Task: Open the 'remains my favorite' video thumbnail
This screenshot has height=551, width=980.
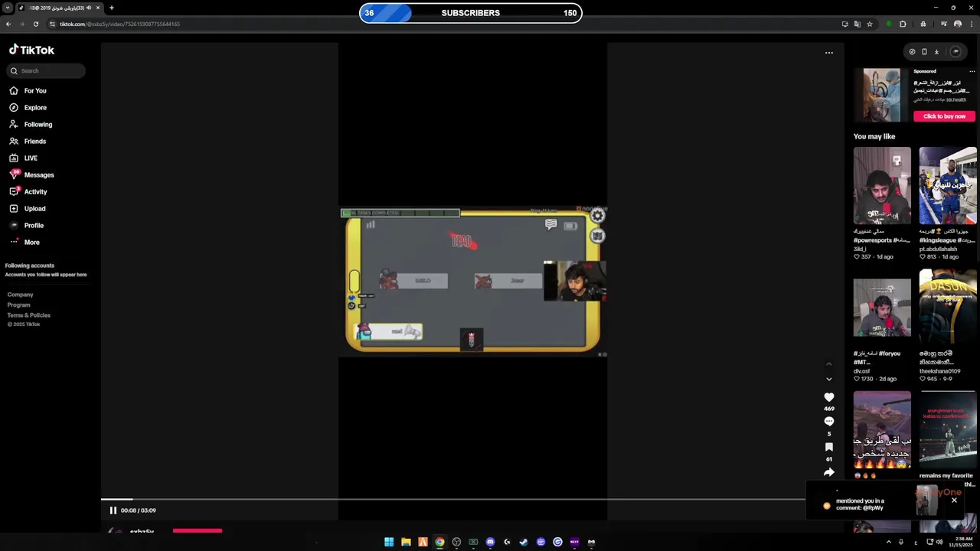Action: 948,429
